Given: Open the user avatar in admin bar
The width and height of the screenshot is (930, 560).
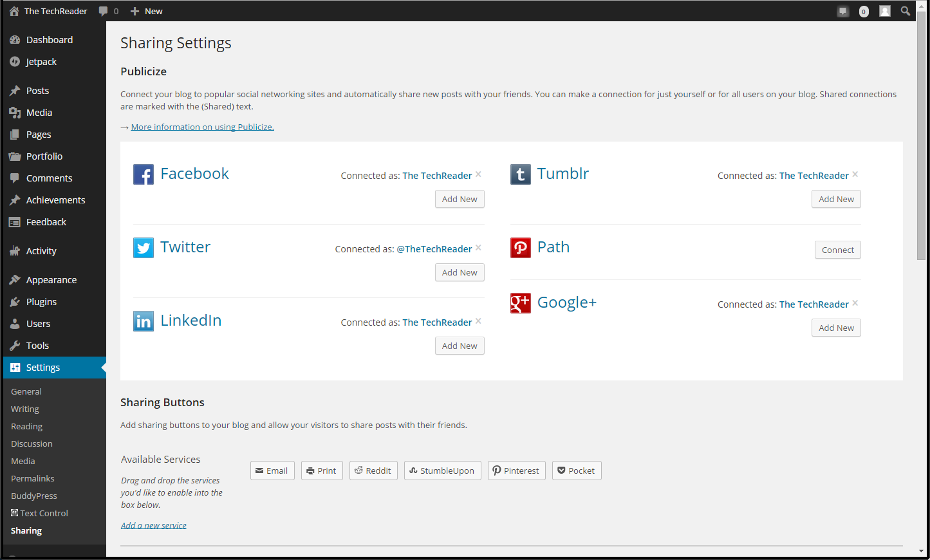Looking at the screenshot, I should pos(885,11).
